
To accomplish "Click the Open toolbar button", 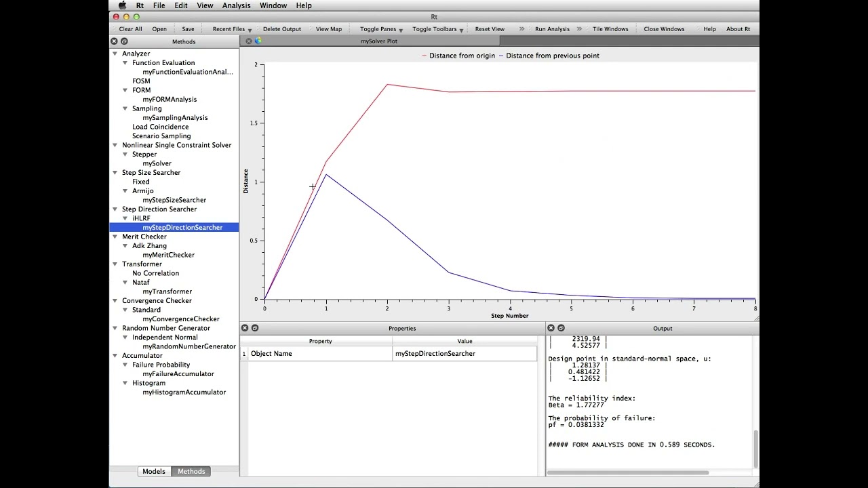I will point(159,29).
